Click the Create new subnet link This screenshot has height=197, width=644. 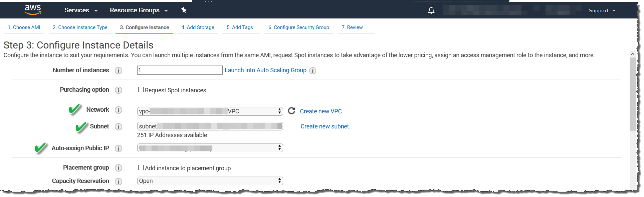(x=325, y=126)
